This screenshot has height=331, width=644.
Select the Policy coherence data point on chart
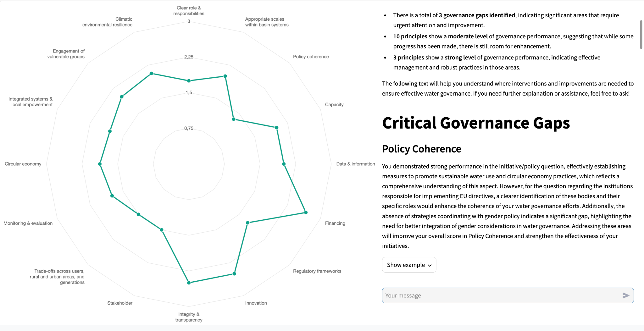[x=234, y=119]
